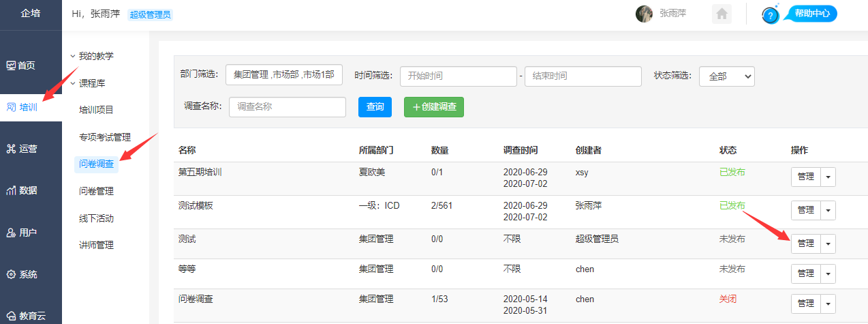The image size is (868, 324).
Task: Click the 调查名称 search input
Action: coord(288,107)
